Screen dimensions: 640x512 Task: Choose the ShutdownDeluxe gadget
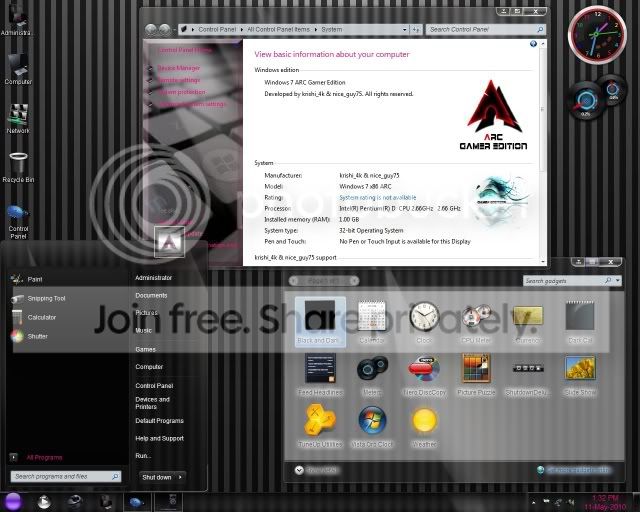click(x=528, y=374)
